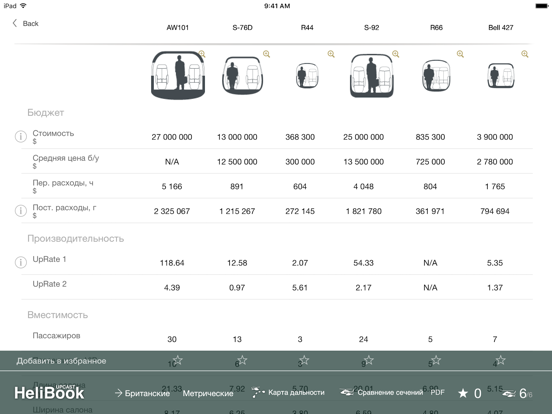Select S-76D column header

tap(243, 27)
